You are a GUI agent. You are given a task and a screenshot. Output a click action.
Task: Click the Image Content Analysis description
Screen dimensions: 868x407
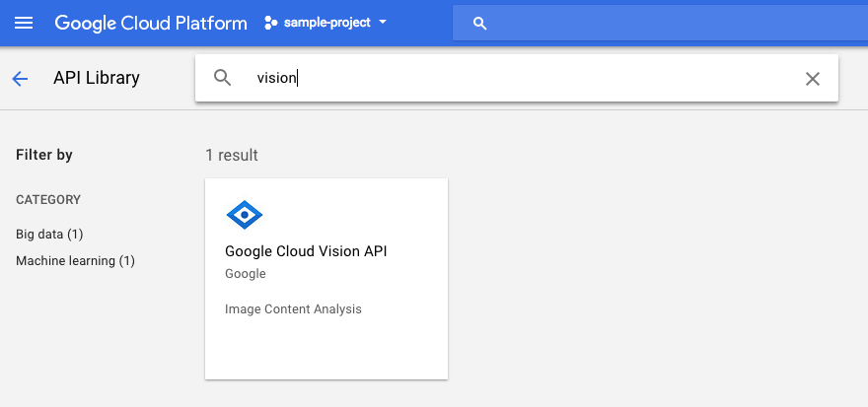coord(293,309)
